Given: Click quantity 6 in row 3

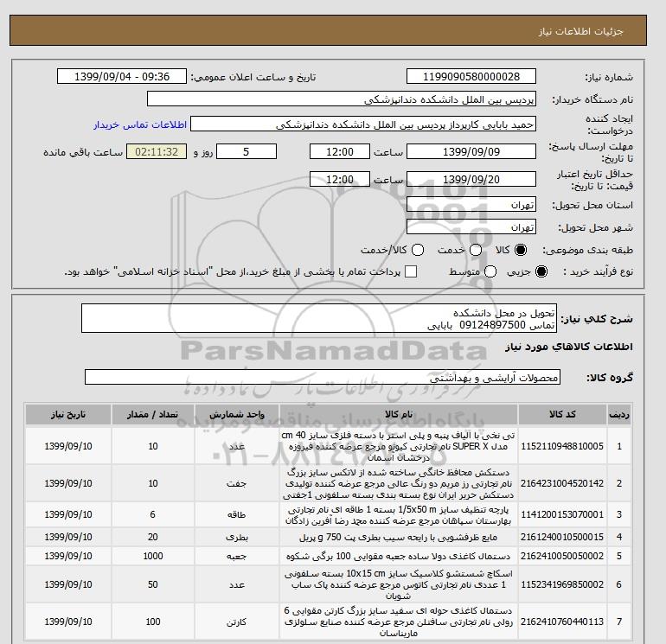Looking at the screenshot, I should (x=153, y=514).
